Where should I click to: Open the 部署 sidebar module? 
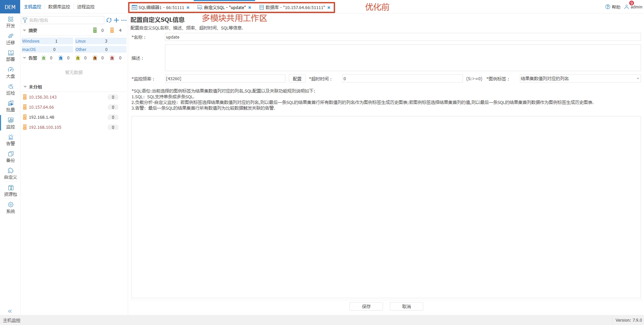click(x=10, y=56)
